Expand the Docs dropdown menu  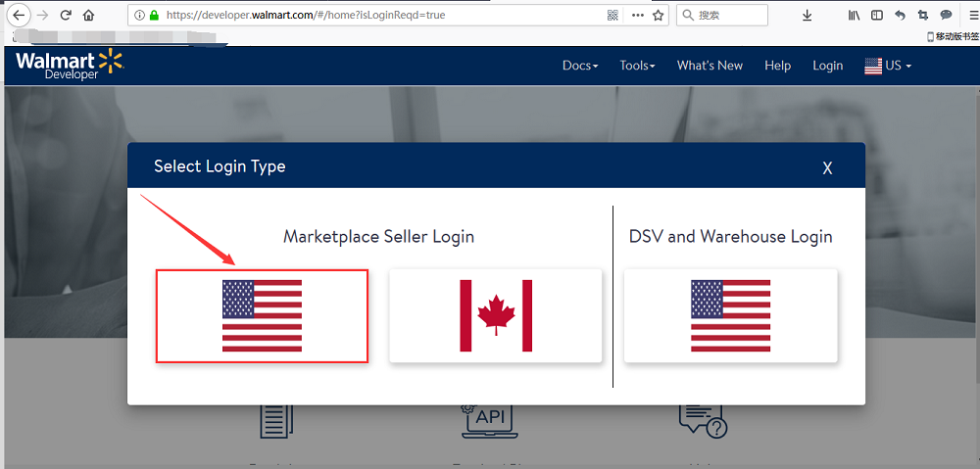[x=580, y=66]
